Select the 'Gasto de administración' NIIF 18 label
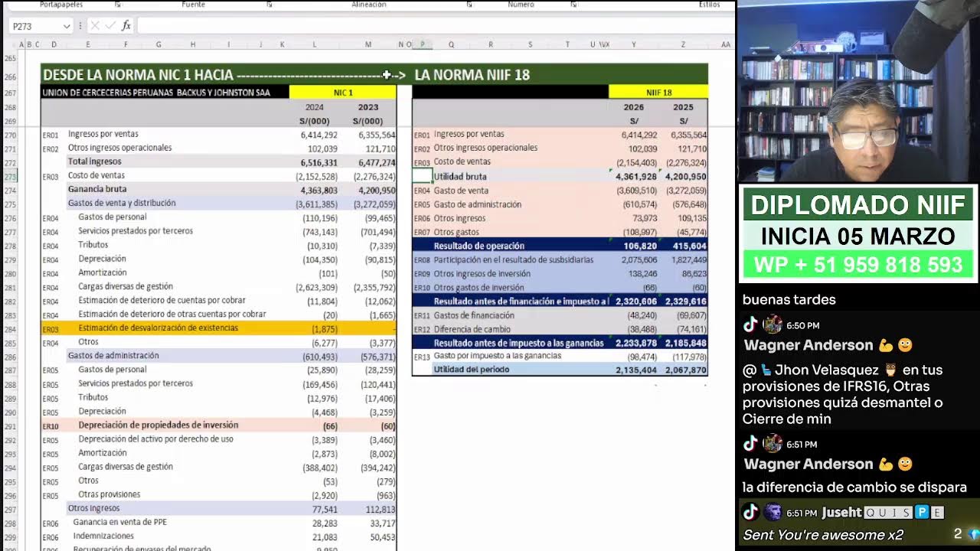Screen dimensions: 980x551 point(477,204)
